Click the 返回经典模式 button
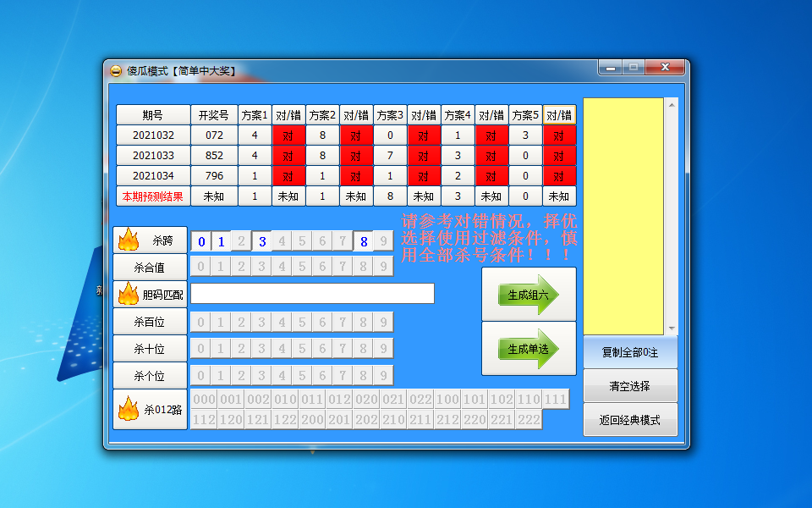Screen dimensions: 812x508 point(630,418)
